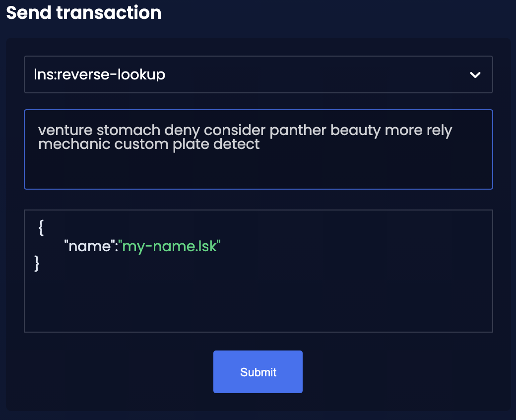Place cursor on the word "venture"
This screenshot has height=420, width=516.
(65, 130)
